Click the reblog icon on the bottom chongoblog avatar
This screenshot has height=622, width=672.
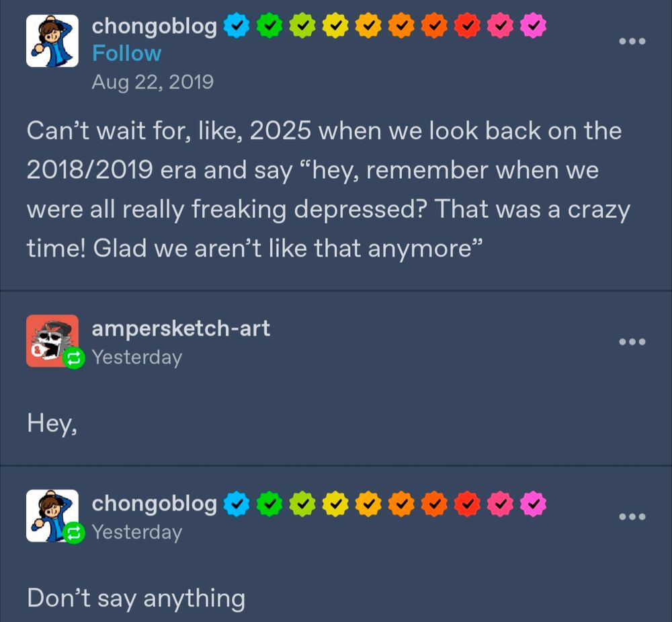coord(74,533)
